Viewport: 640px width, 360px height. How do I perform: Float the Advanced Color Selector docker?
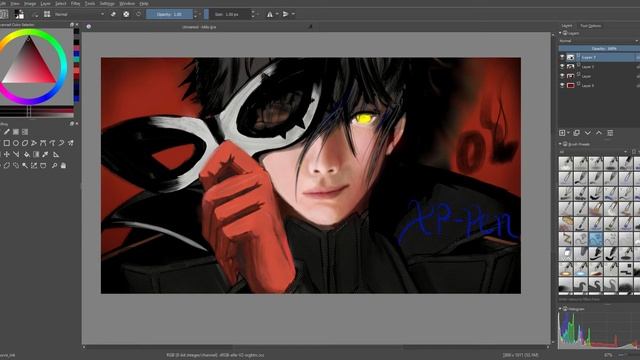[72, 25]
